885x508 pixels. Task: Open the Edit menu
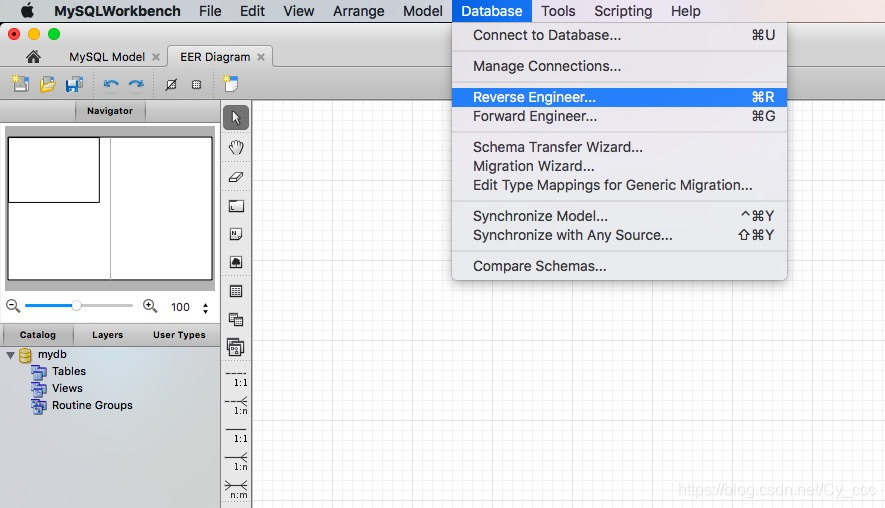(x=252, y=11)
